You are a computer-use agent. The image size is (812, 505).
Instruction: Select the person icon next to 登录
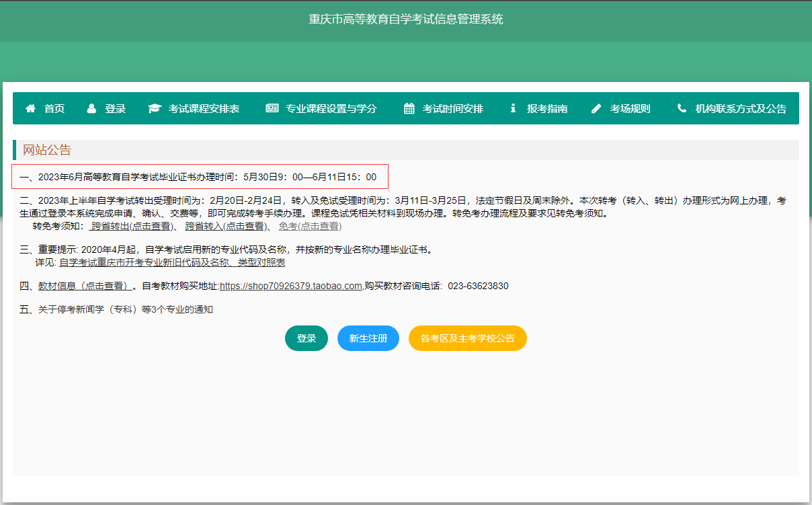(x=91, y=108)
